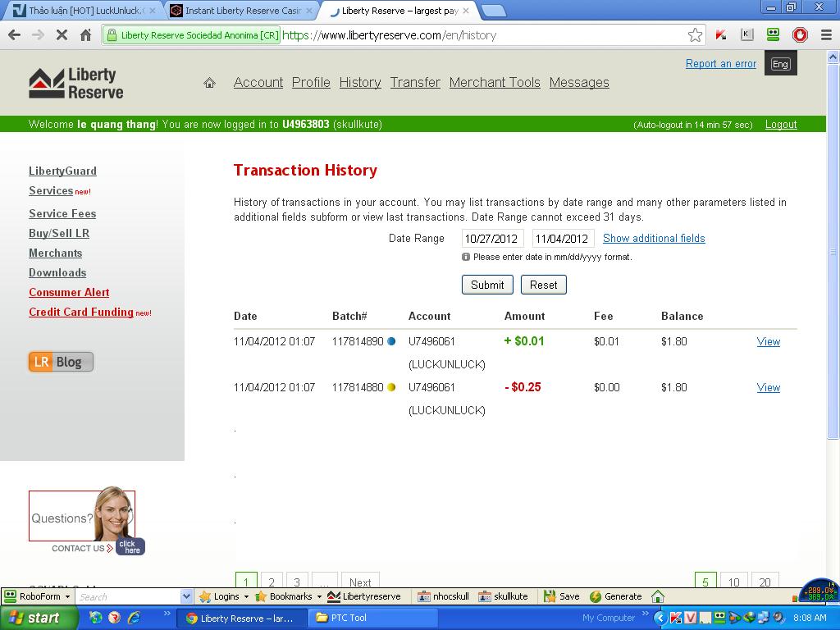Viewport: 840px width, 630px height.
Task: Switch to PTC Tool taskbar window
Action: (x=373, y=618)
